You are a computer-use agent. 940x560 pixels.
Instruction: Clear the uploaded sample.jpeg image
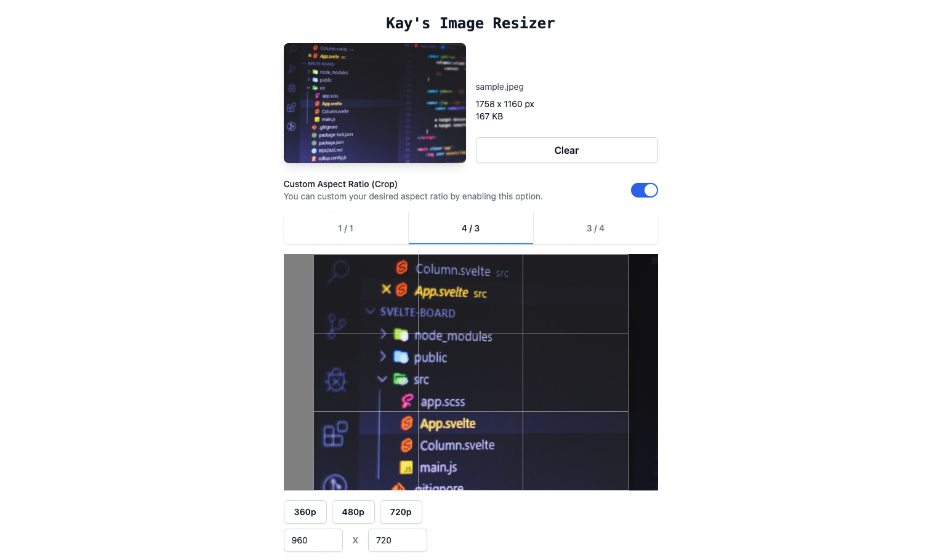coord(567,150)
